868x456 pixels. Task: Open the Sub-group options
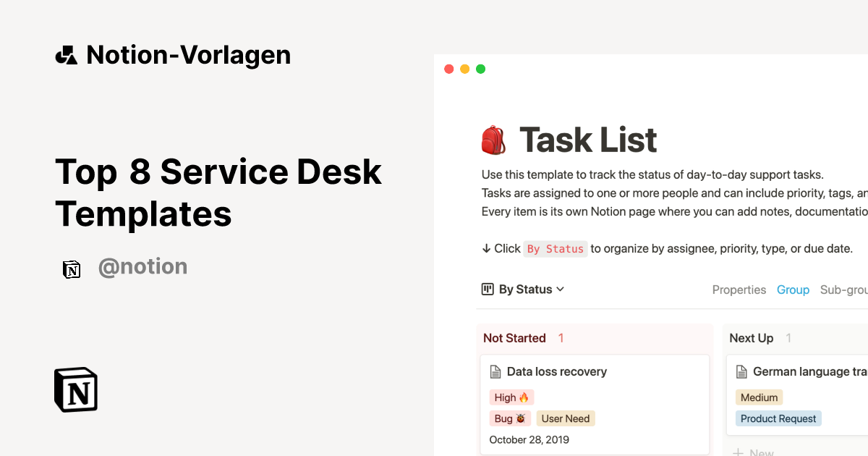click(843, 289)
